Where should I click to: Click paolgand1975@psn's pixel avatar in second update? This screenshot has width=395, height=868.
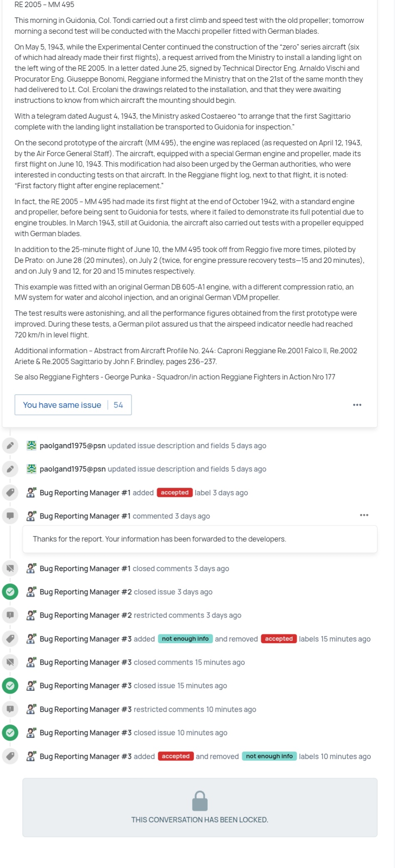[31, 469]
